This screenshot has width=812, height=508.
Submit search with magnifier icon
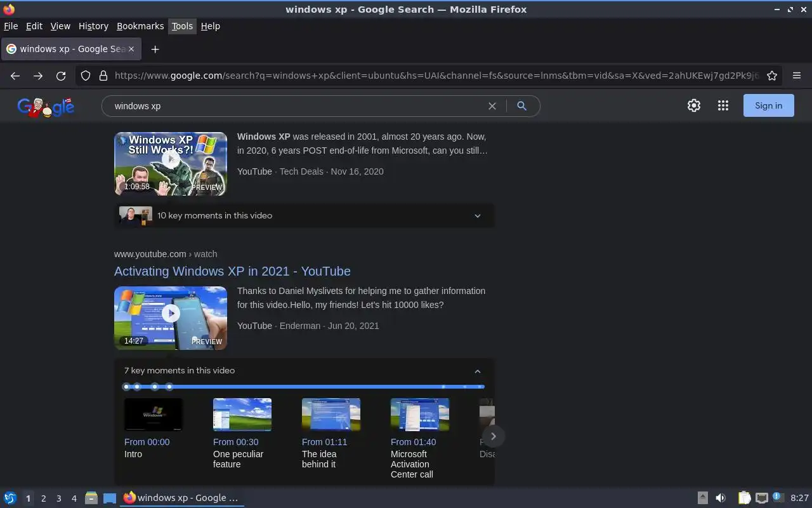point(521,106)
